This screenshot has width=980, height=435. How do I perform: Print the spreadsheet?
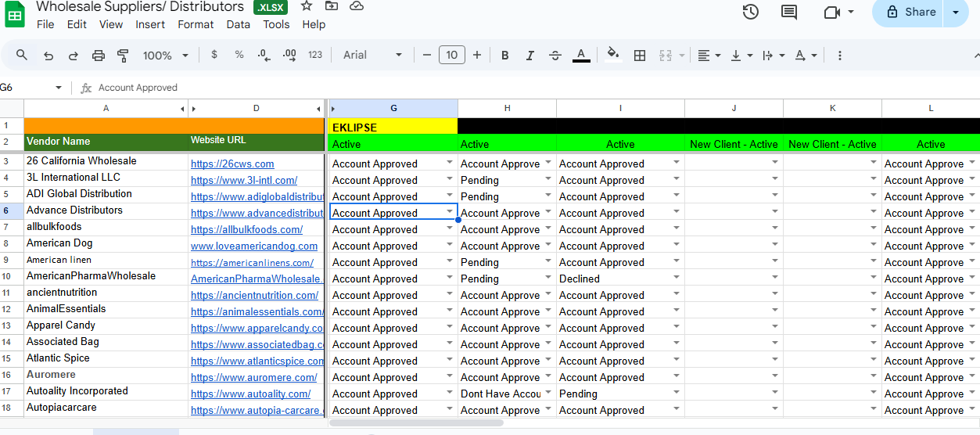coord(99,55)
